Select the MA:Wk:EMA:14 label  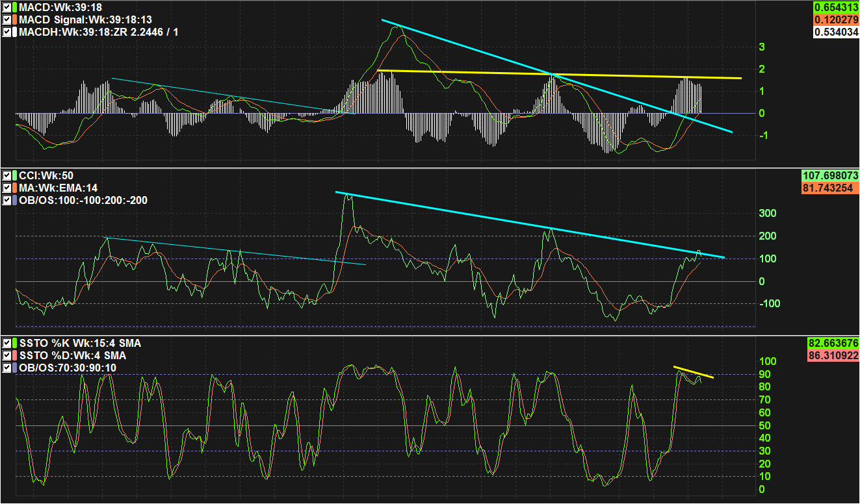(x=59, y=188)
